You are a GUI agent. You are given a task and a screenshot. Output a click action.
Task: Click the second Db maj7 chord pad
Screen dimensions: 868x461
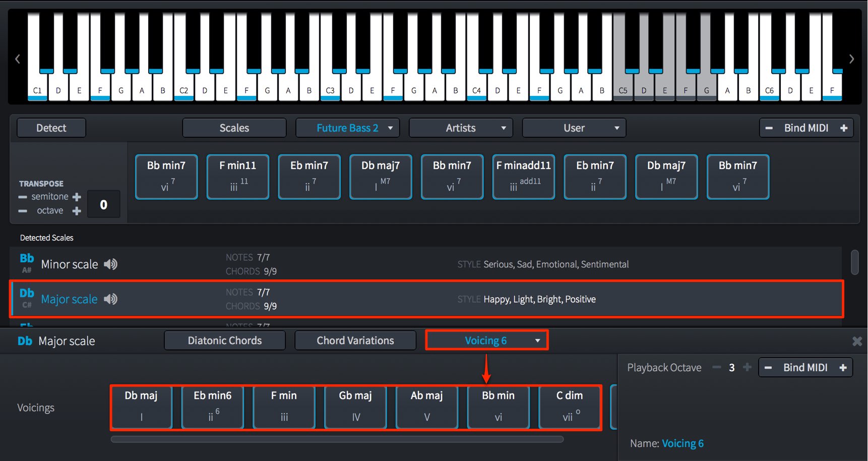point(666,177)
